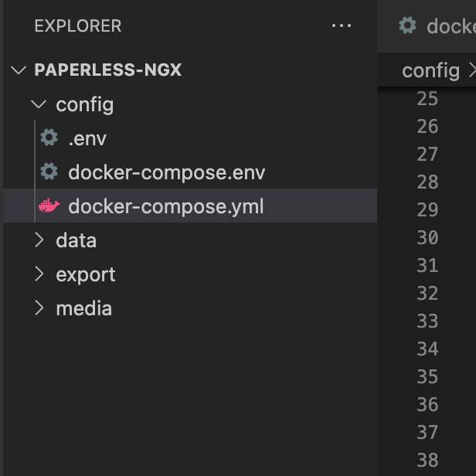Image resolution: width=476 pixels, height=476 pixels.
Task: Expand the data folder chevron
Action: (x=39, y=240)
